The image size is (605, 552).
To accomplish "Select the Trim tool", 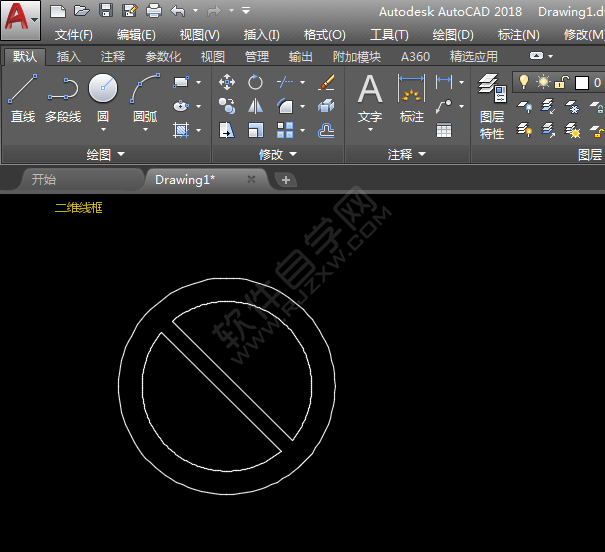I will tap(285, 82).
